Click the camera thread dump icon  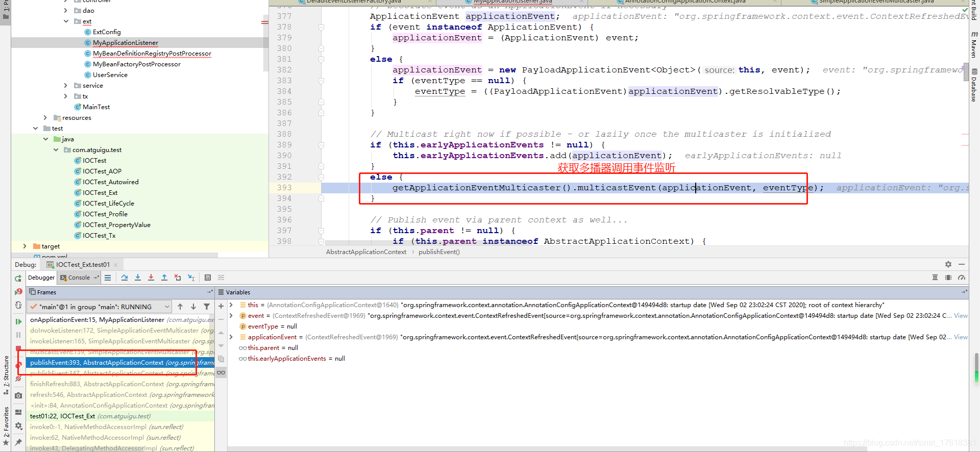(18, 395)
